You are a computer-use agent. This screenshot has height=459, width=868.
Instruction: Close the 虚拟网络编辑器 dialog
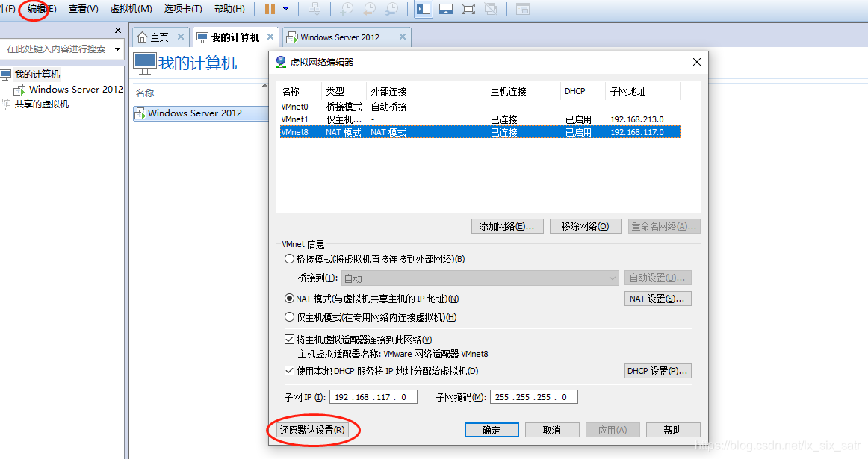tap(697, 62)
